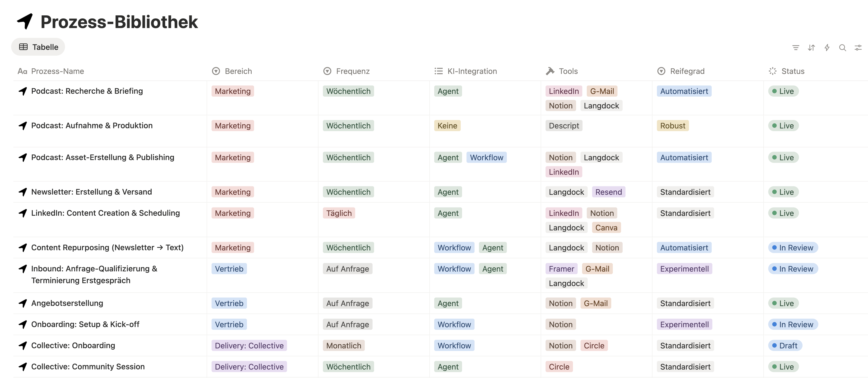This screenshot has width=868, height=378.
Task: Click the Draft status badge
Action: (785, 345)
